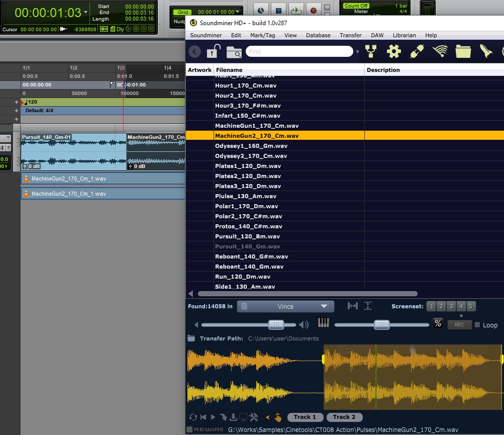The height and width of the screenshot is (435, 504).
Task: Open the Mark/Tag menu
Action: coord(263,35)
